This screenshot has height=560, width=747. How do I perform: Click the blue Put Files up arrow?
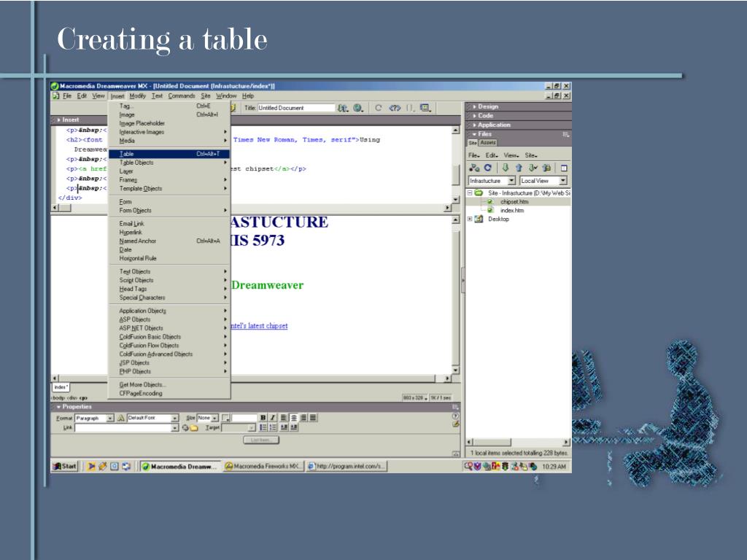coord(519,168)
